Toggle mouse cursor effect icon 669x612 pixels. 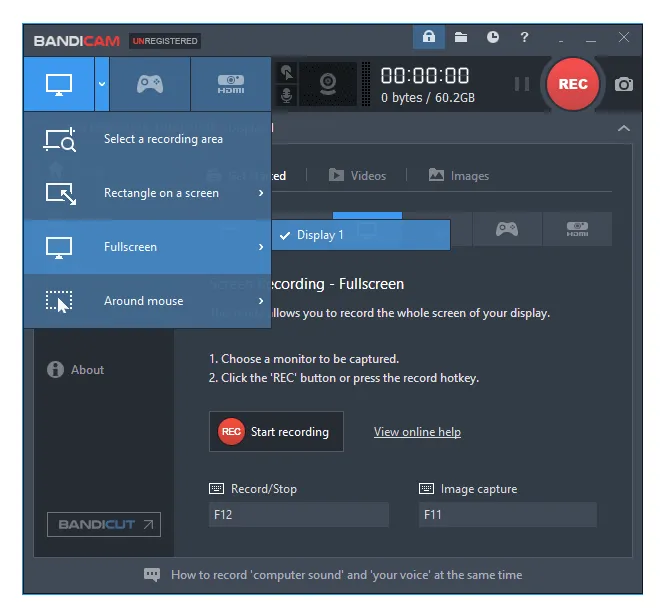coord(287,73)
